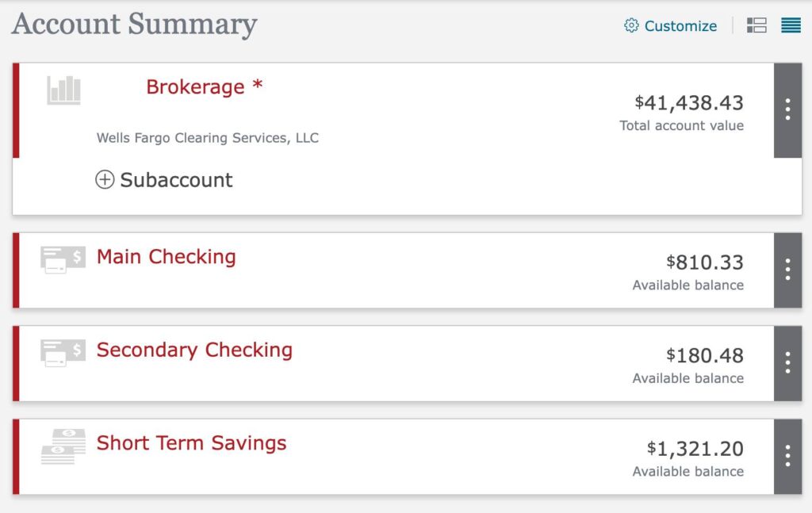812x513 pixels.
Task: Click the $41,438.43 total account value
Action: pos(689,102)
